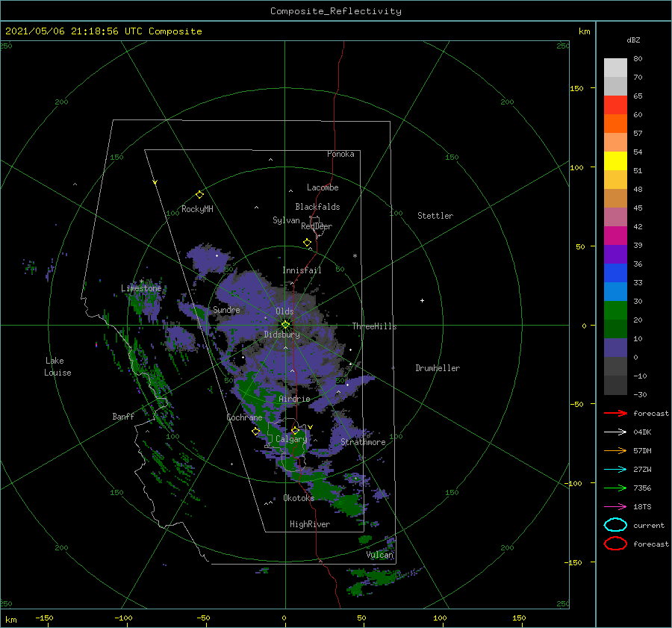This screenshot has width=672, height=628.
Task: Click the Sundre town label
Action: pos(226,310)
